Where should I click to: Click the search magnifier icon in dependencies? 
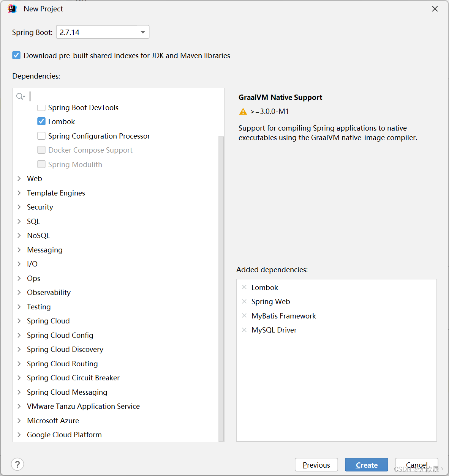tap(21, 96)
